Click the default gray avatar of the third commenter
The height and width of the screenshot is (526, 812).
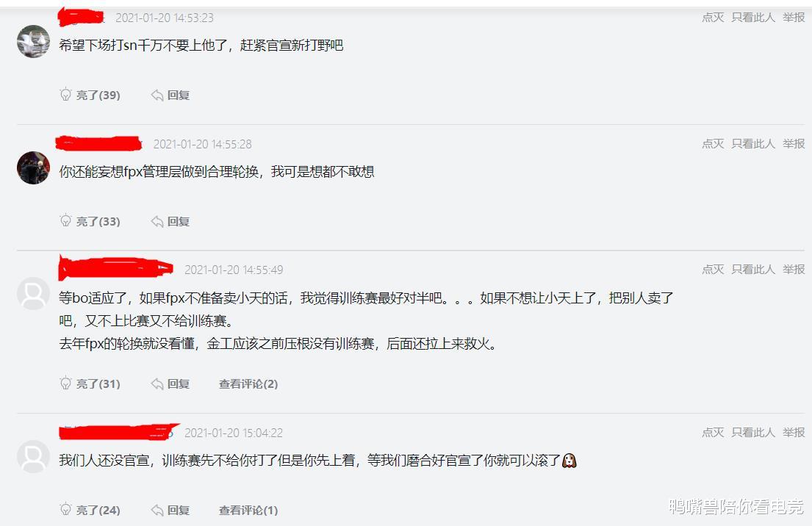(x=34, y=294)
